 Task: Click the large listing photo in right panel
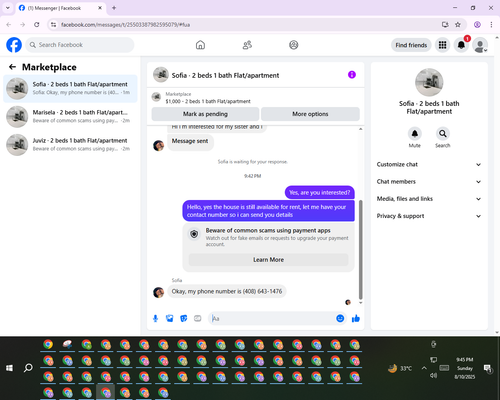tap(429, 82)
